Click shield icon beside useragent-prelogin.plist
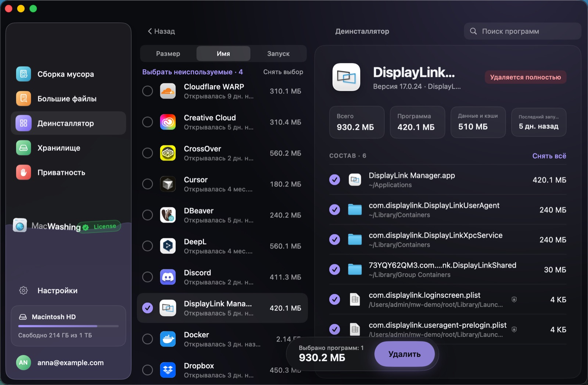The height and width of the screenshot is (385, 588). tap(514, 329)
